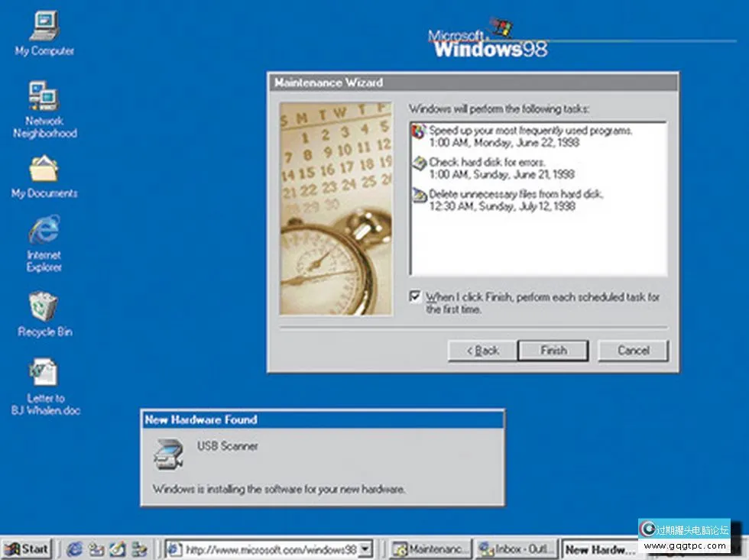
Task: Click the microsoft.com address bar field
Action: [x=267, y=549]
